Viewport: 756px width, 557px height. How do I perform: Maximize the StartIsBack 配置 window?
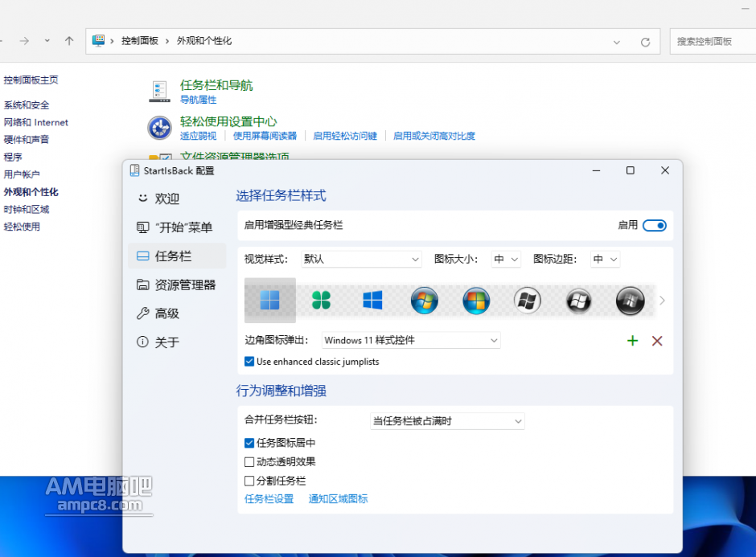coord(631,170)
